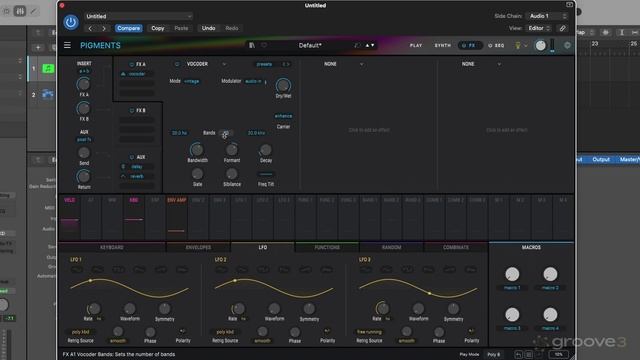Open the vocoder presets button
Viewport: 640px width, 360px height.
pos(264,64)
